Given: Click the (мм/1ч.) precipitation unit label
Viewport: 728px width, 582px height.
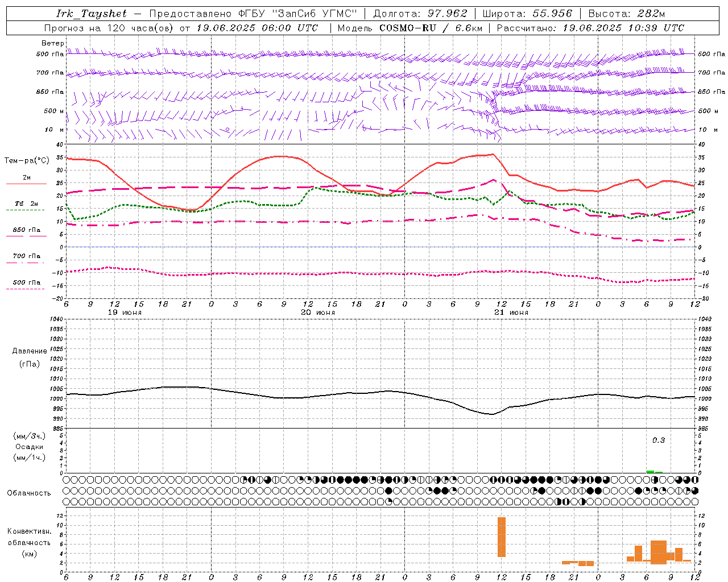Looking at the screenshot, I should click(30, 458).
